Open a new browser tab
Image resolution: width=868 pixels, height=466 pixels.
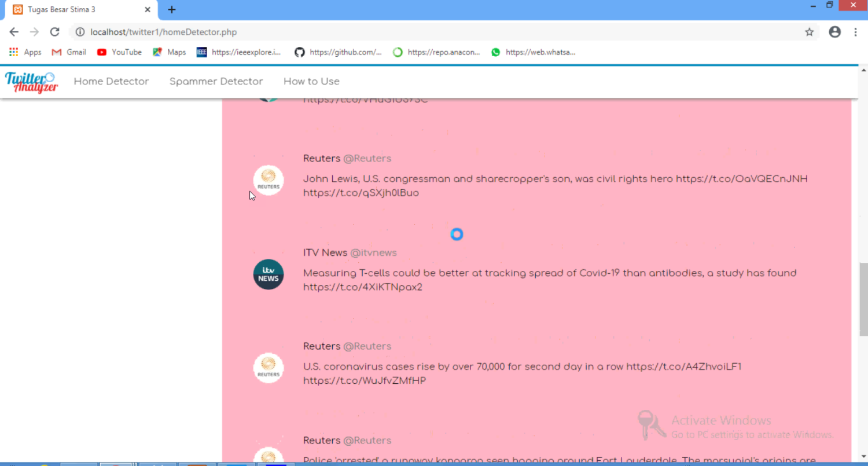point(171,10)
